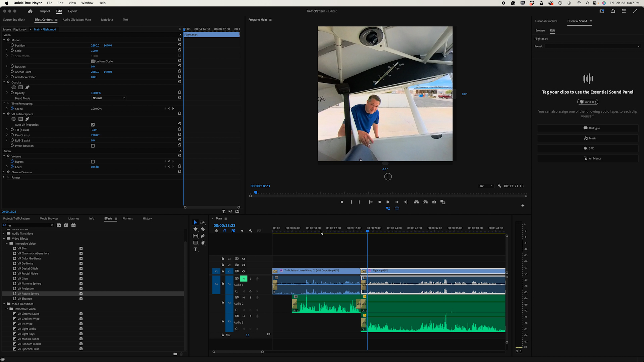Select the Ripple Edit tool
The width and height of the screenshot is (644, 362).
pos(196,229)
